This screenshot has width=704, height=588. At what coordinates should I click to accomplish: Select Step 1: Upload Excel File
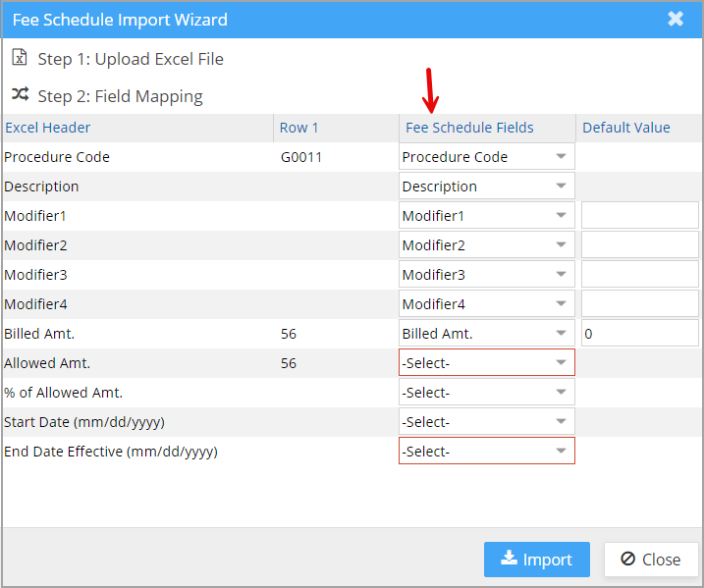[x=131, y=59]
